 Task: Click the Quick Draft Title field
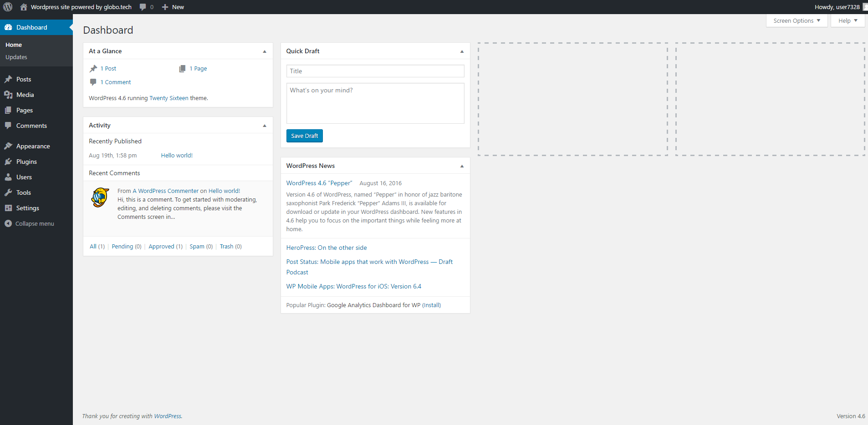[375, 71]
